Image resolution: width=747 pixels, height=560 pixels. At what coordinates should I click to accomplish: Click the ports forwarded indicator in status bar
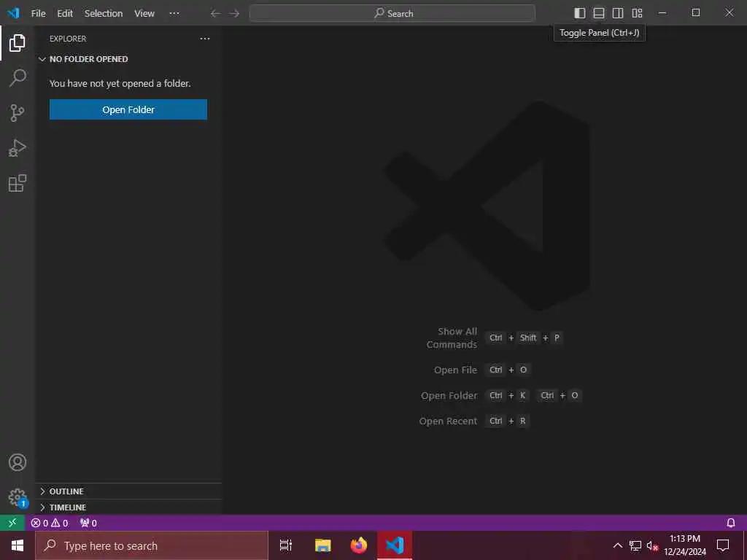[88, 523]
